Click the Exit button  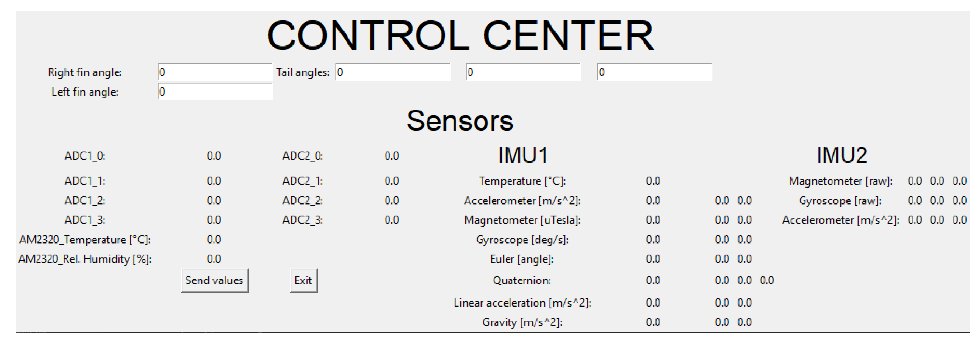(303, 280)
